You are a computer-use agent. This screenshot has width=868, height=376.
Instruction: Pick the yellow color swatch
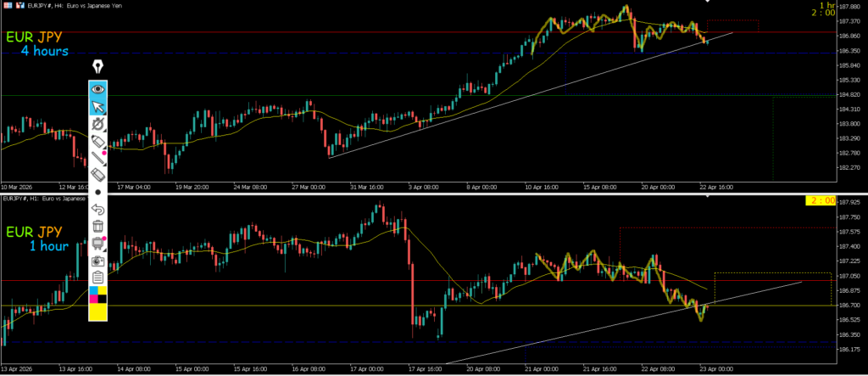[98, 312]
